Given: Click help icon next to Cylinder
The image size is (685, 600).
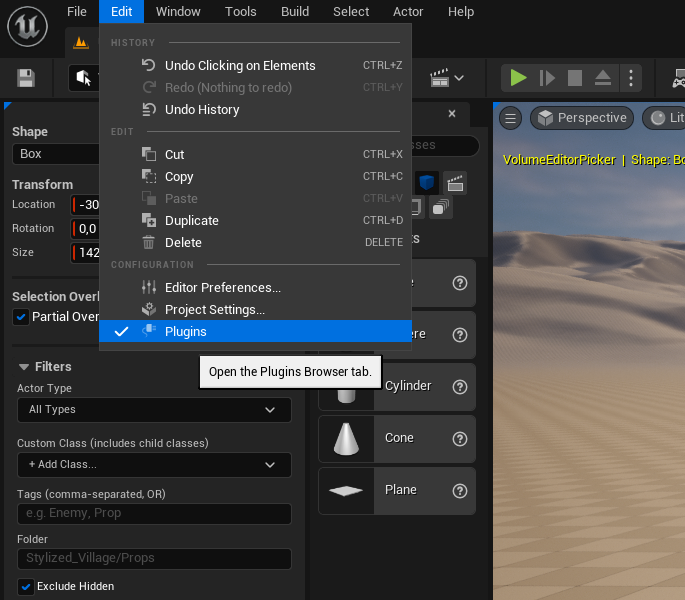Looking at the screenshot, I should [460, 387].
